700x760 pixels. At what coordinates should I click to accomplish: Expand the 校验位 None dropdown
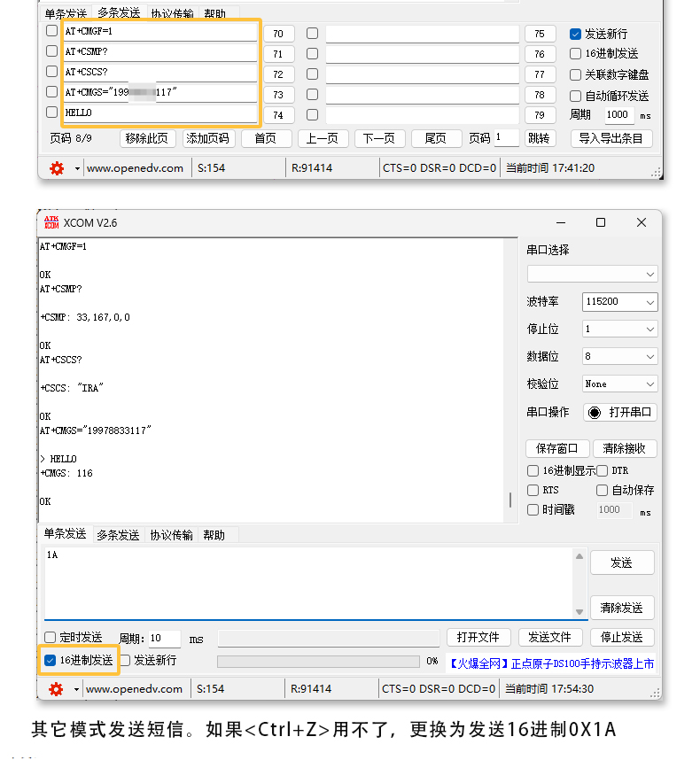click(619, 384)
